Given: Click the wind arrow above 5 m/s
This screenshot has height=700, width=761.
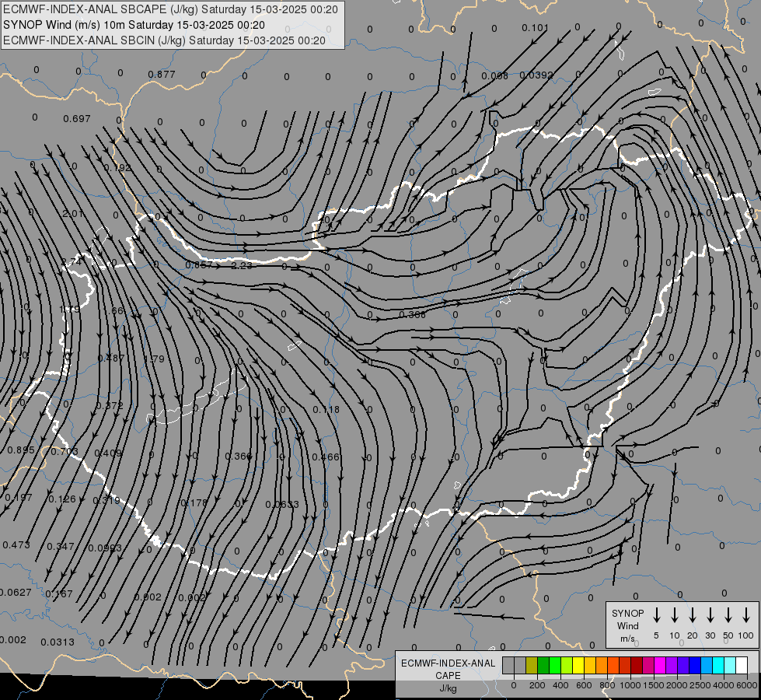Looking at the screenshot, I should [656, 615].
